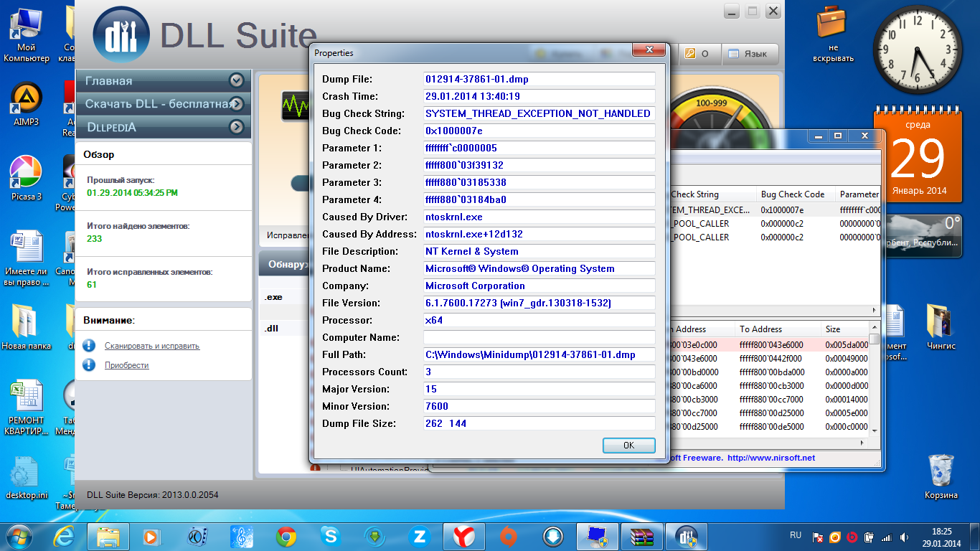This screenshot has width=980, height=551.
Task: Click the volume speaker tray icon
Action: point(904,537)
